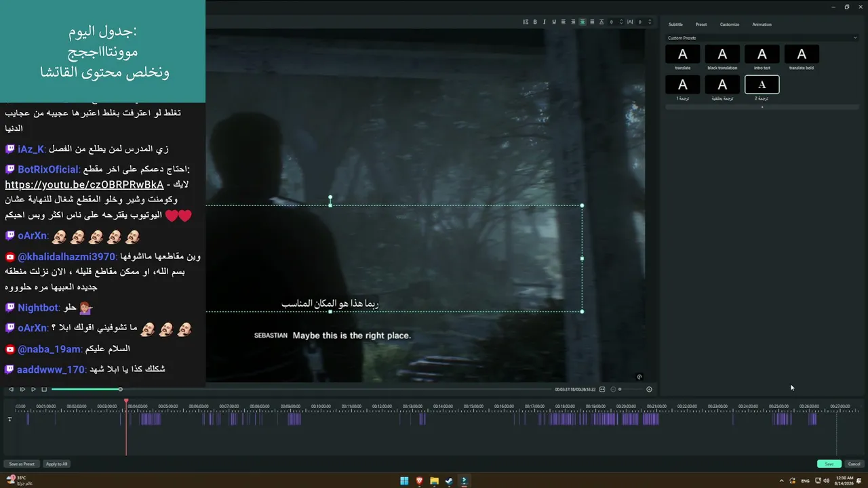868x488 pixels.
Task: Open the Animation tab
Action: coord(762,24)
